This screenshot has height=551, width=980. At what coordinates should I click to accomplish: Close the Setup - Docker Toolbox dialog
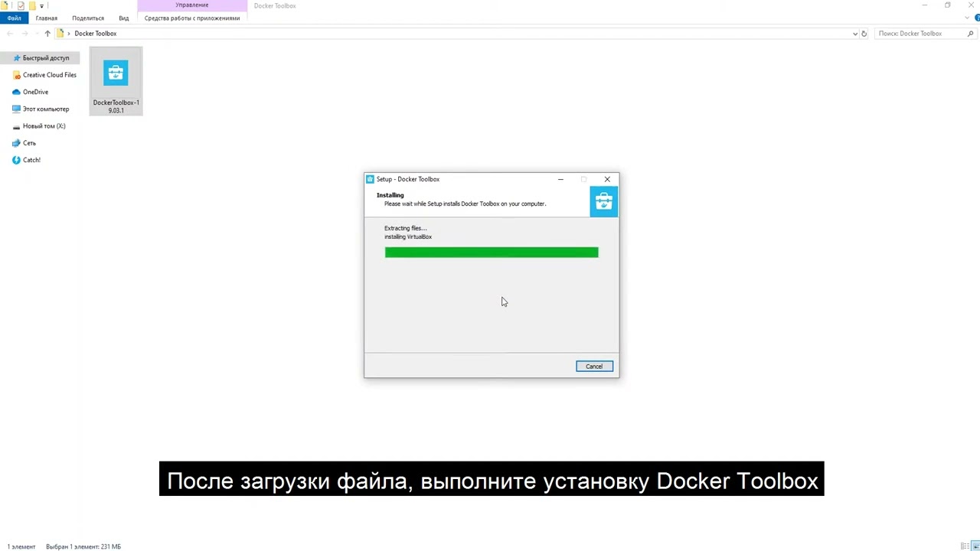point(607,179)
